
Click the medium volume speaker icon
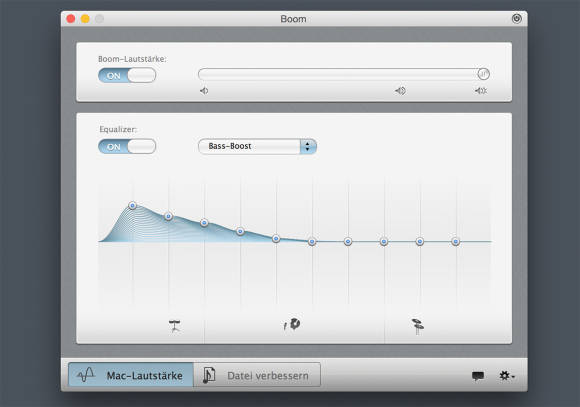click(400, 91)
